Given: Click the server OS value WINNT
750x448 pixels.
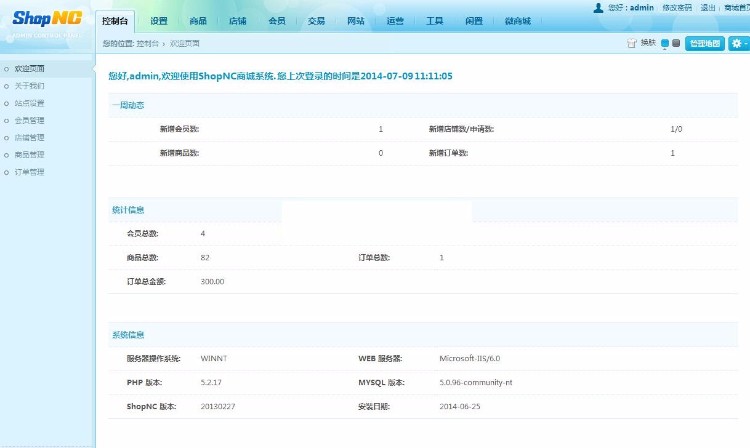Looking at the screenshot, I should 214,358.
